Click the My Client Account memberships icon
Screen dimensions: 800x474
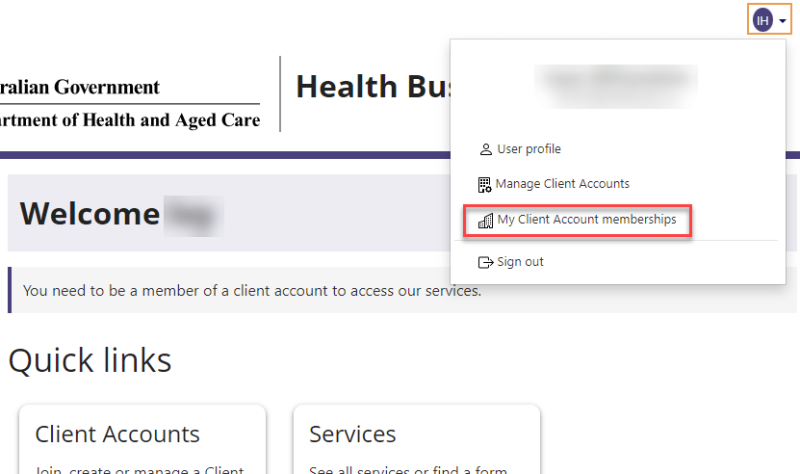(486, 220)
